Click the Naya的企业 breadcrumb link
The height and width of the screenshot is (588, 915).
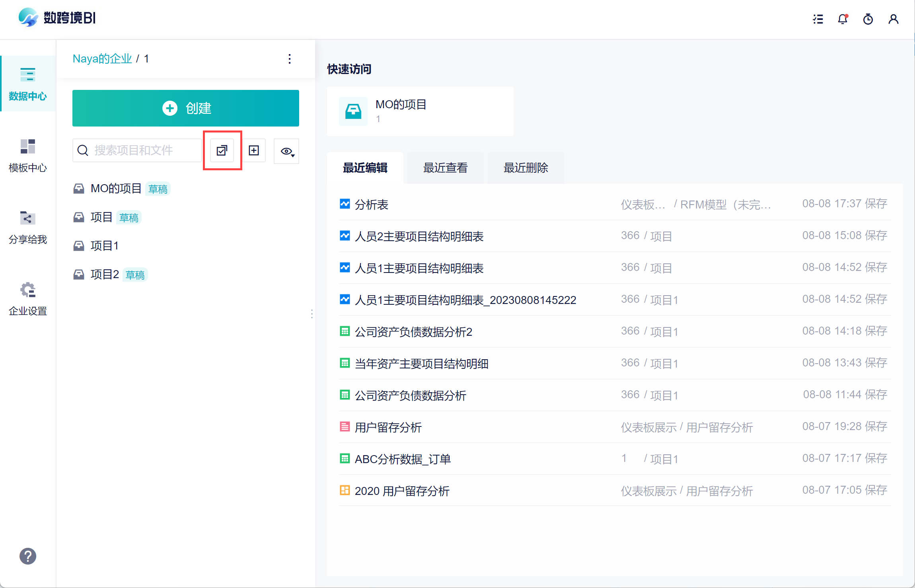[x=102, y=59]
